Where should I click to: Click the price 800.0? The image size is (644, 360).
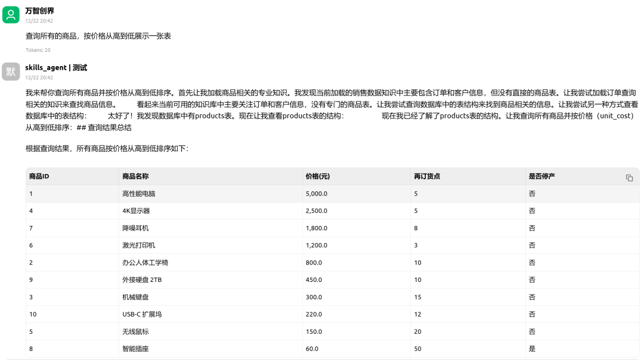click(x=314, y=262)
